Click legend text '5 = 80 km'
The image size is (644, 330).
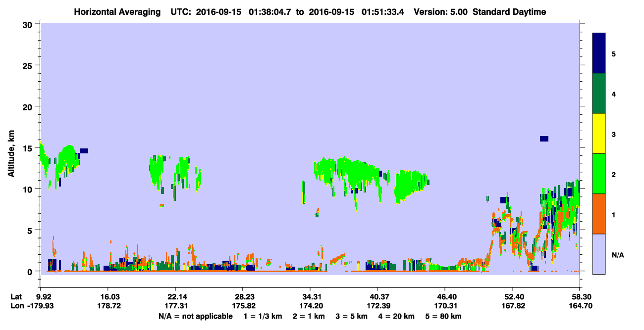click(444, 316)
